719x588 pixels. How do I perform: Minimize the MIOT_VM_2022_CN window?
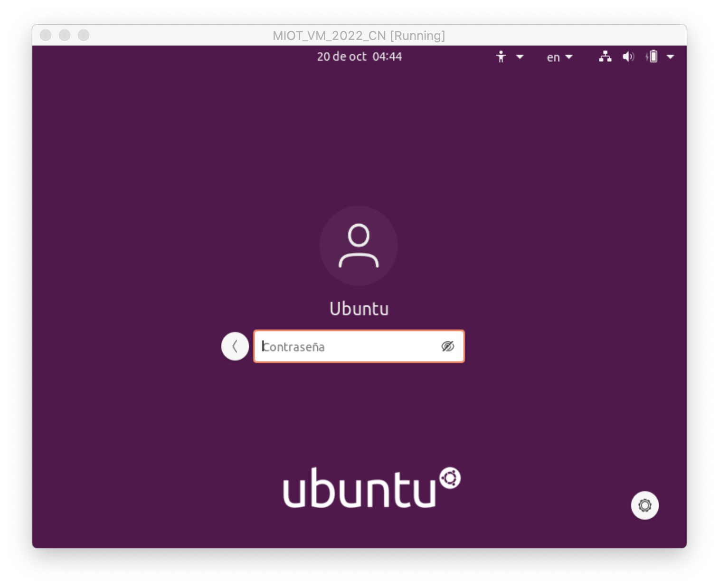[65, 35]
